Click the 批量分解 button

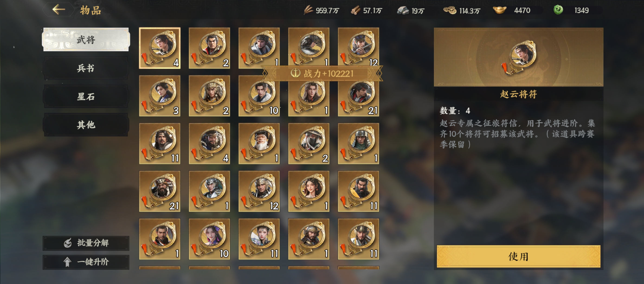coord(86,243)
